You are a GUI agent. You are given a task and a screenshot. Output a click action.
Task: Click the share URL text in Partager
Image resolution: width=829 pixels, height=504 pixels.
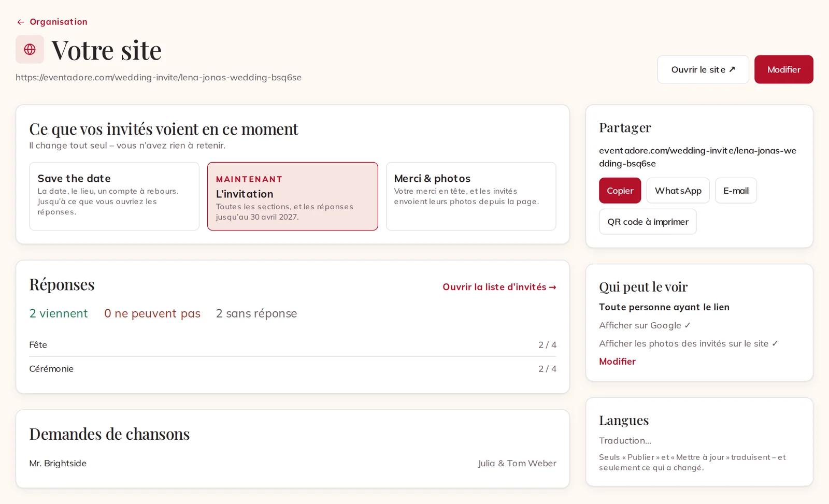[698, 157]
